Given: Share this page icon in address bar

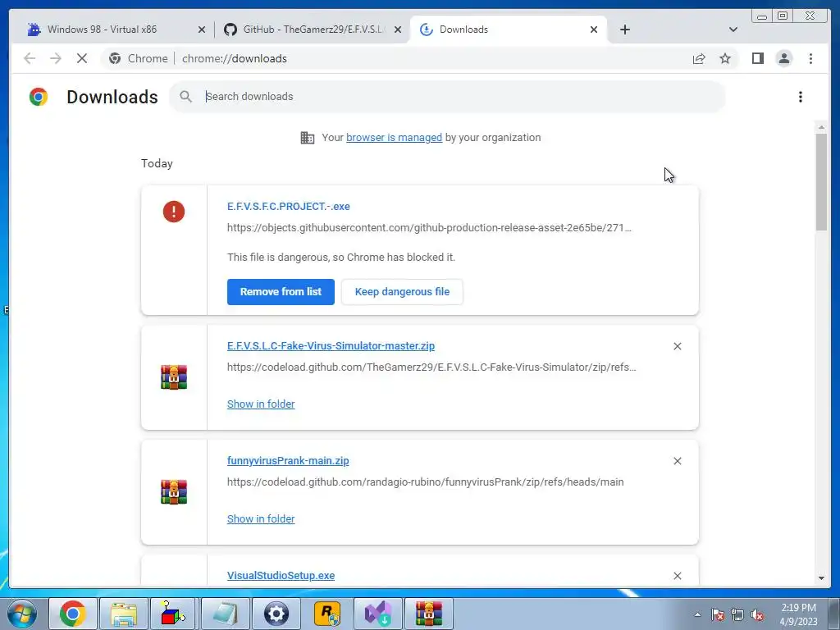Looking at the screenshot, I should [699, 58].
